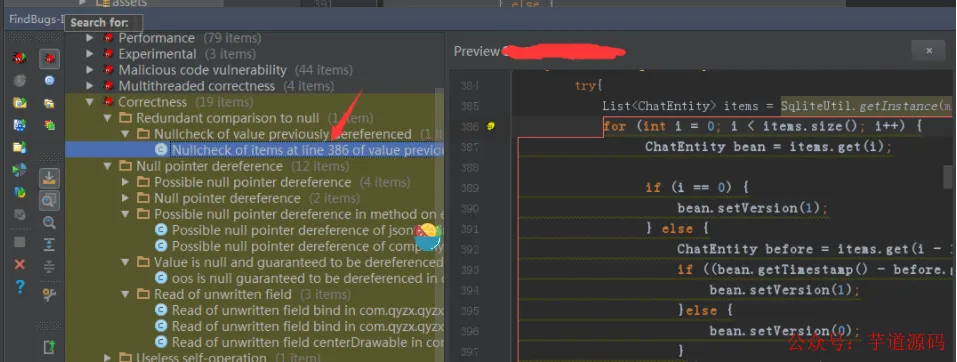Screen dimensions: 957x362
Task: Toggle the preview magnifier button
Action: click(49, 200)
